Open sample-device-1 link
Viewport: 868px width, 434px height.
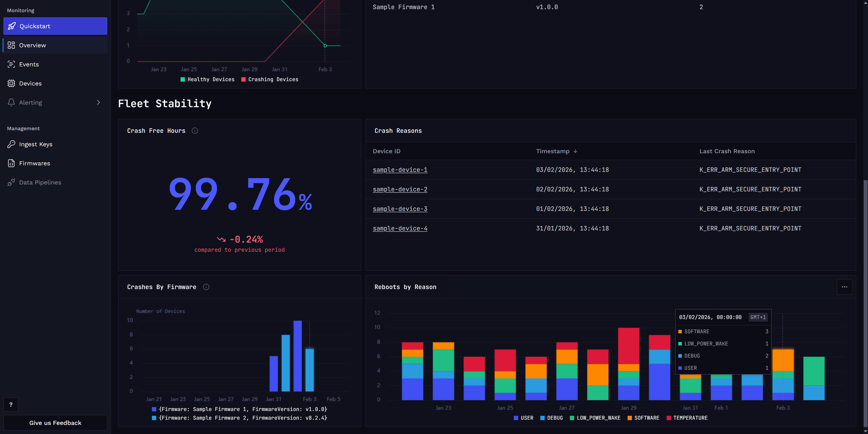(x=400, y=170)
